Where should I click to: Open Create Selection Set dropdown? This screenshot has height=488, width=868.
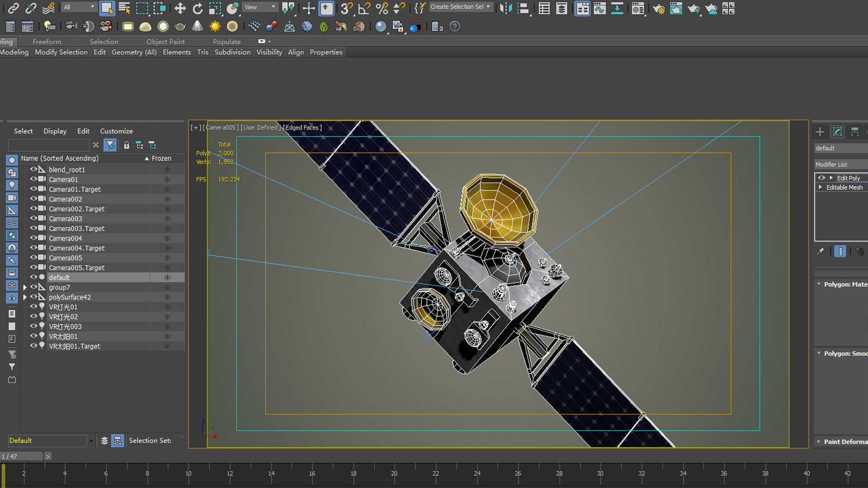[460, 7]
